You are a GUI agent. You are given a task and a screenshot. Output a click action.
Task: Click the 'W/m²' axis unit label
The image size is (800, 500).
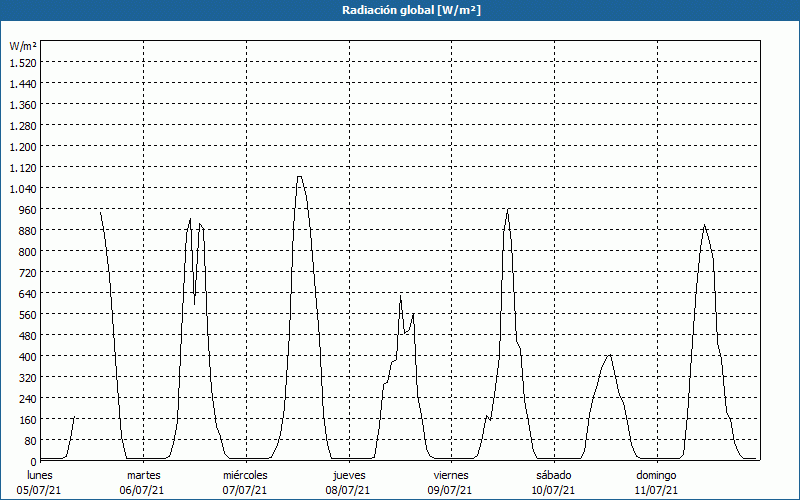coord(23,46)
